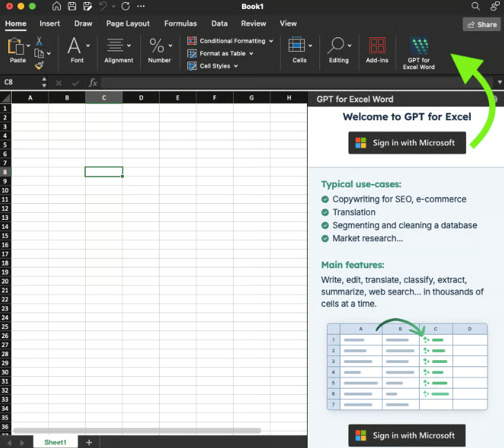Viewport: 504px width, 448px height.
Task: Click the horizontal scrollbar below the grid
Action: pos(138,431)
